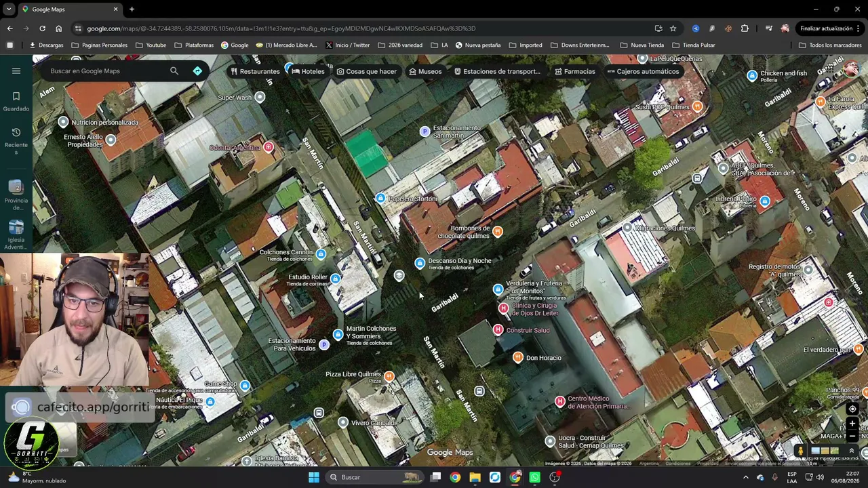The width and height of the screenshot is (868, 488).
Task: Open a new Chrome tab
Action: click(132, 9)
